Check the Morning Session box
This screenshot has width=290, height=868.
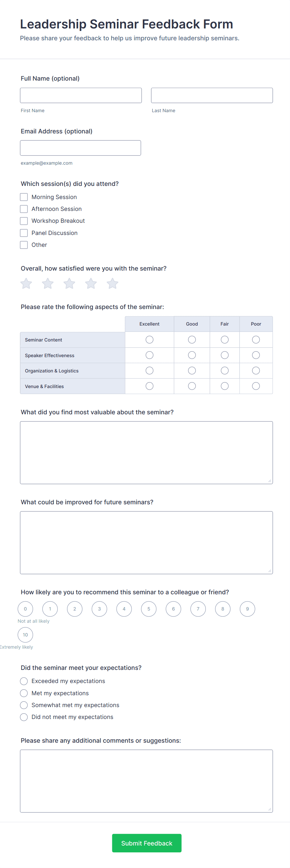[24, 197]
